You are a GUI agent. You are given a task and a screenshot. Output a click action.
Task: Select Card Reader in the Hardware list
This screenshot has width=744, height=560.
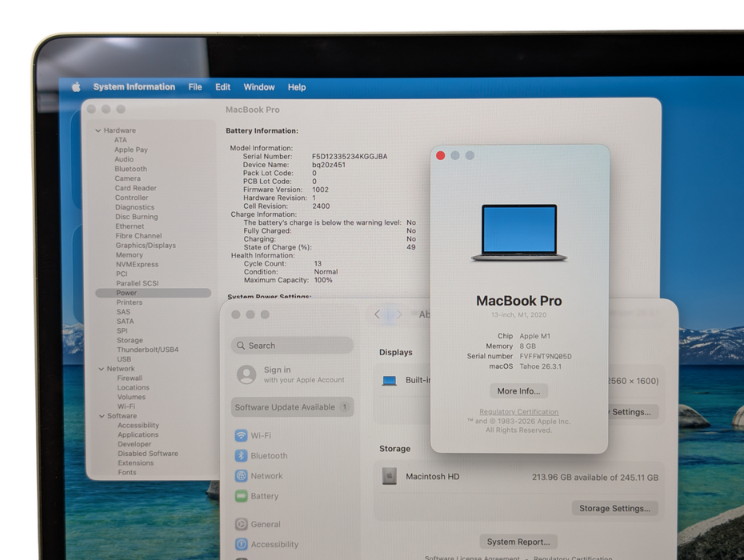click(136, 188)
